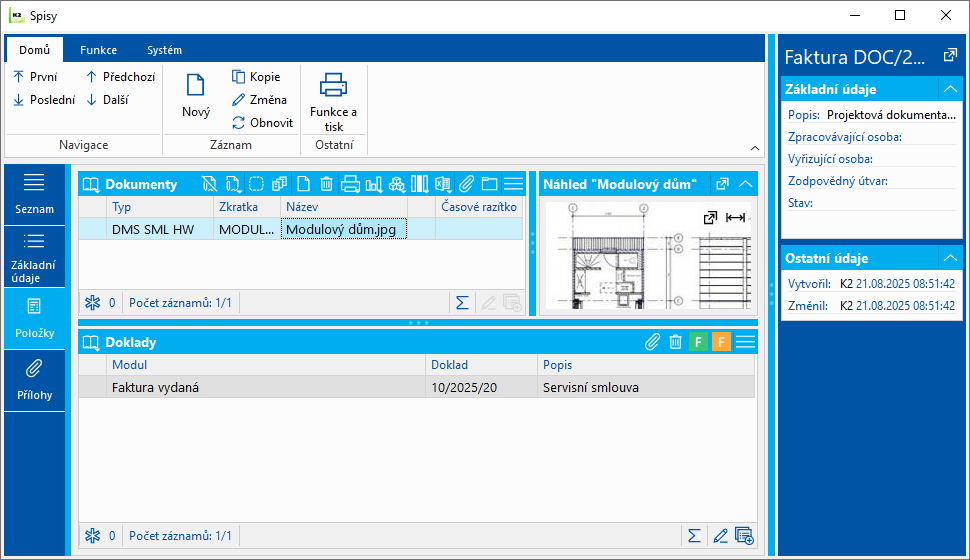Viewport: 970px width, 560px height.
Task: Click the 10/2025/20 document cell
Action: point(481,387)
